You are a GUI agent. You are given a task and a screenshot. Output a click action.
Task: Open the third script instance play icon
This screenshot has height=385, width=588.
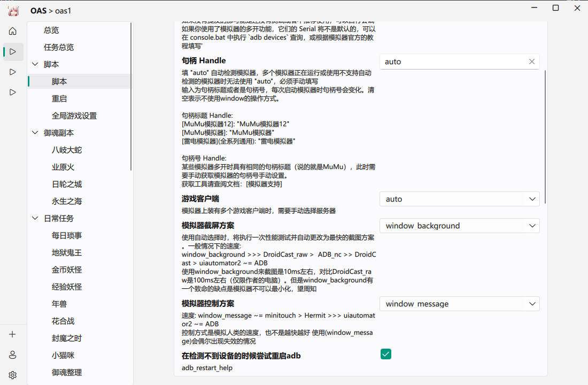point(12,92)
